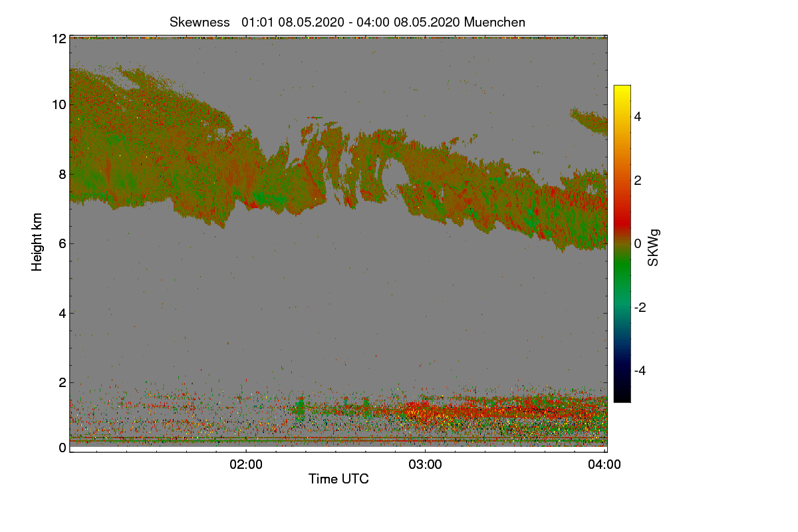Click the 04:00 time tick label

[605, 465]
